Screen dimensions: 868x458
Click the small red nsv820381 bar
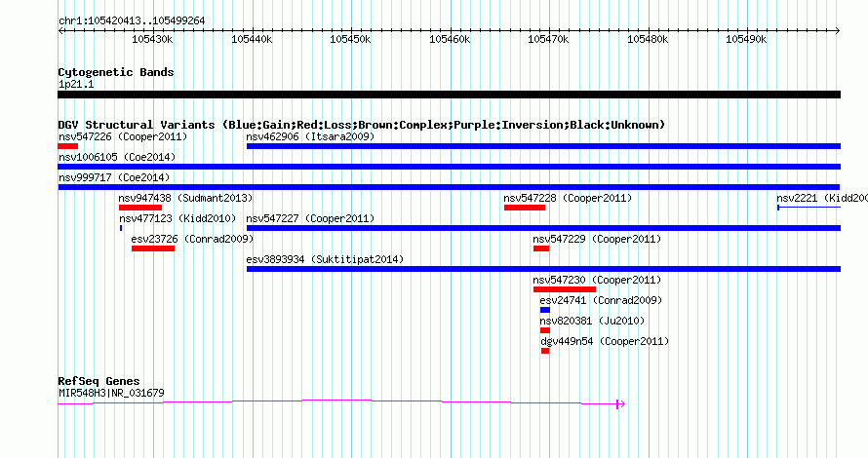(545, 330)
